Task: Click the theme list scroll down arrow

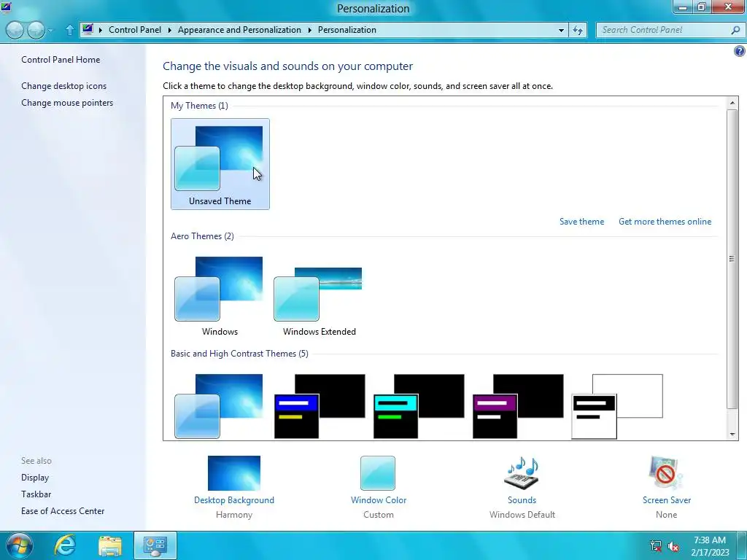Action: click(x=732, y=434)
